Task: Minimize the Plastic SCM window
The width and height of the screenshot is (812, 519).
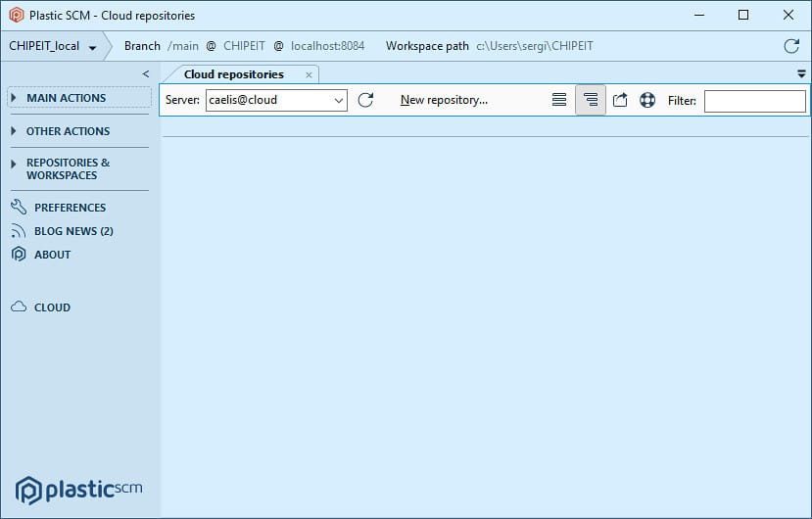Action: click(699, 15)
